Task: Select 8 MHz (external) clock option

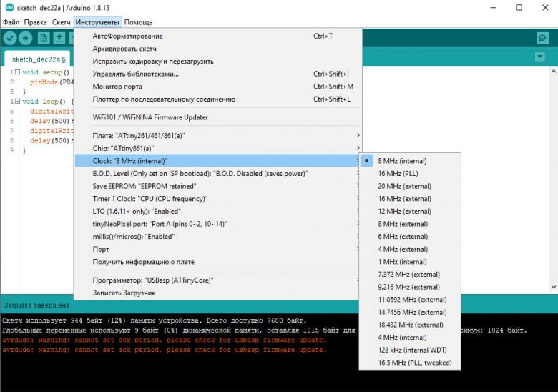Action: point(410,224)
